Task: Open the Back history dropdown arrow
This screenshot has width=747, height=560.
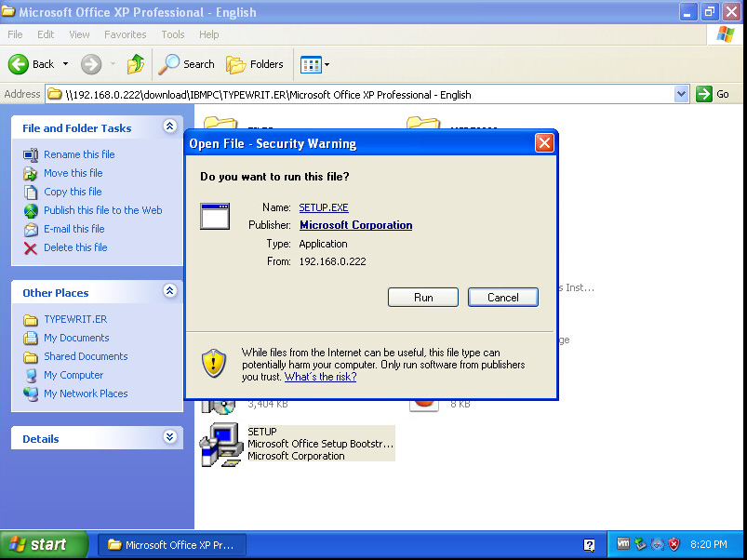Action: 66,64
